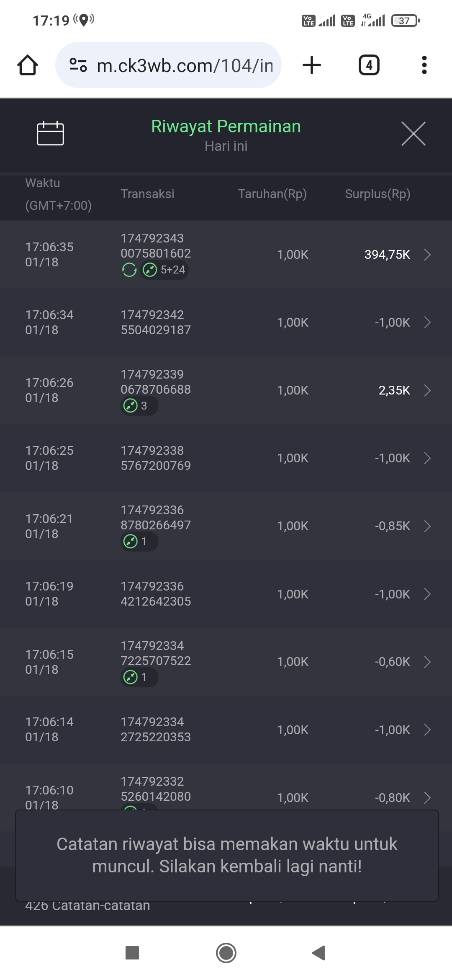Image resolution: width=452 pixels, height=980 pixels.
Task: Open transaction 174792338 5767200769
Action: [x=156, y=458]
